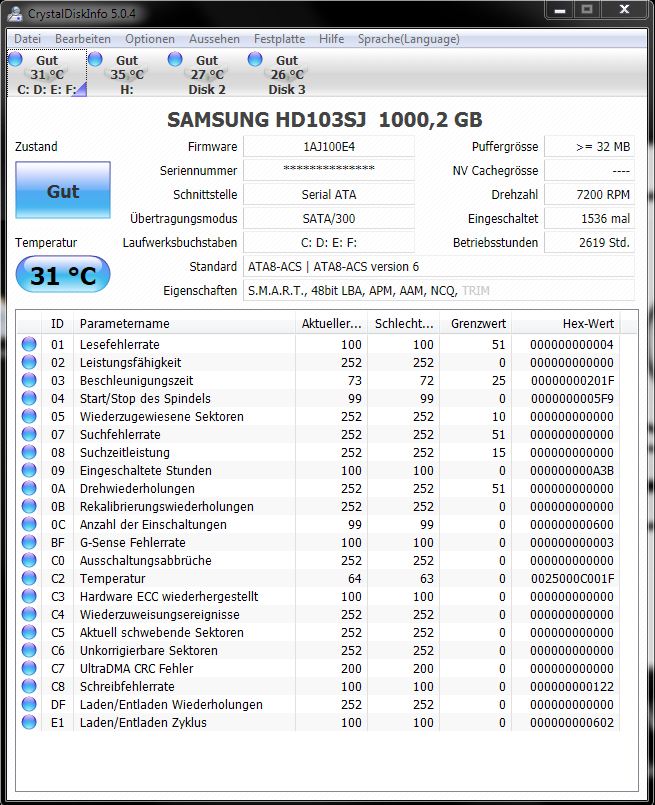Open the Optionen menu
Viewport: 655px width, 805px height.
pos(150,39)
